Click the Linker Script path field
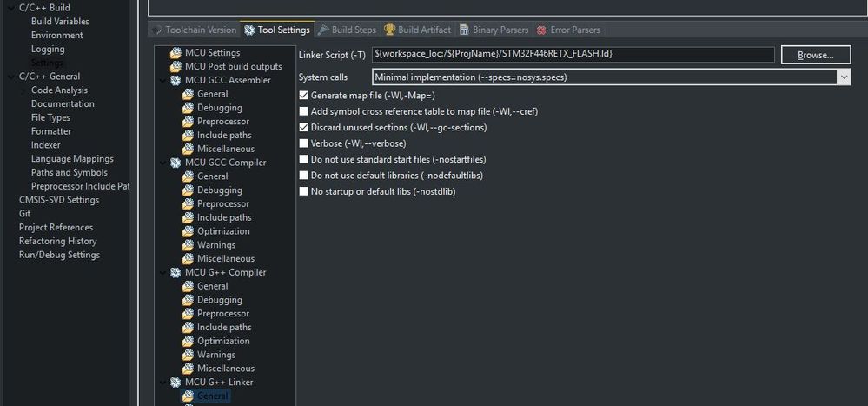Viewport: 868px width, 406px height. tap(573, 54)
